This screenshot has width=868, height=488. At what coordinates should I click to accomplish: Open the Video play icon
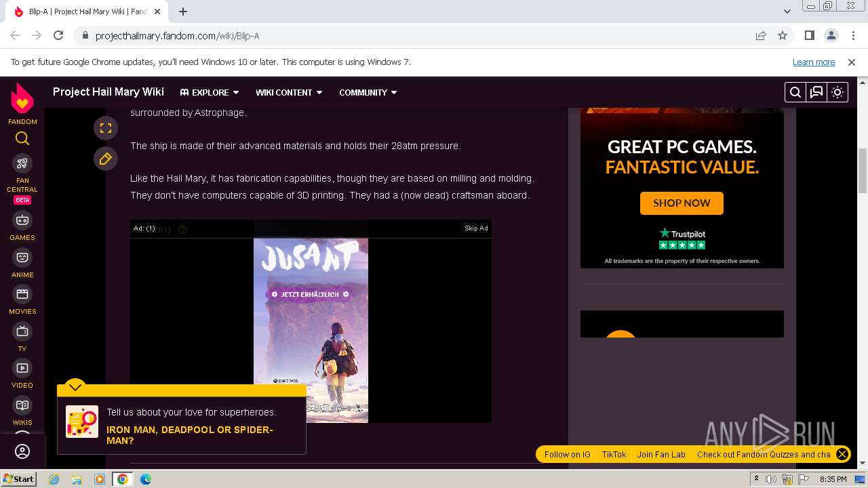[22, 368]
